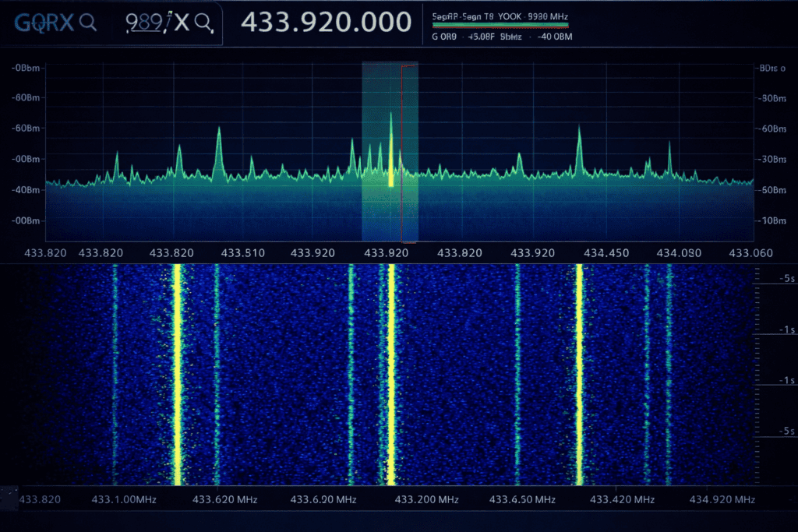Click the BDrs o label on the right axis

[x=772, y=68]
